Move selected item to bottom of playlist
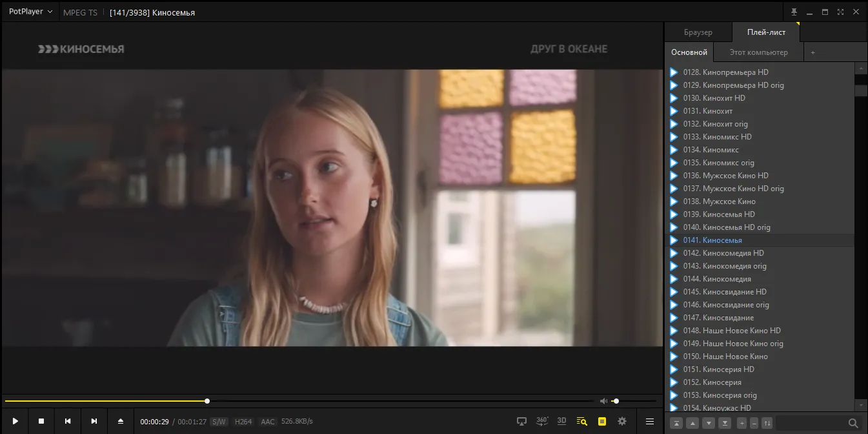 click(x=725, y=424)
